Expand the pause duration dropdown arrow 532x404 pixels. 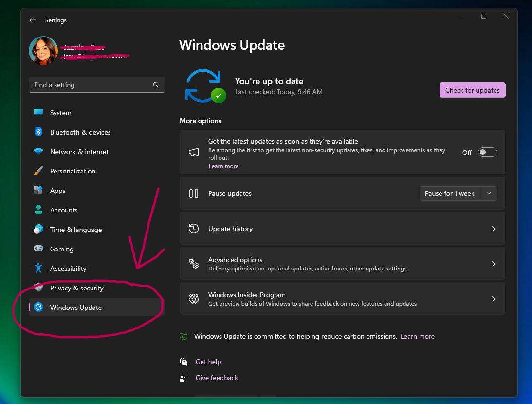pyautogui.click(x=489, y=193)
